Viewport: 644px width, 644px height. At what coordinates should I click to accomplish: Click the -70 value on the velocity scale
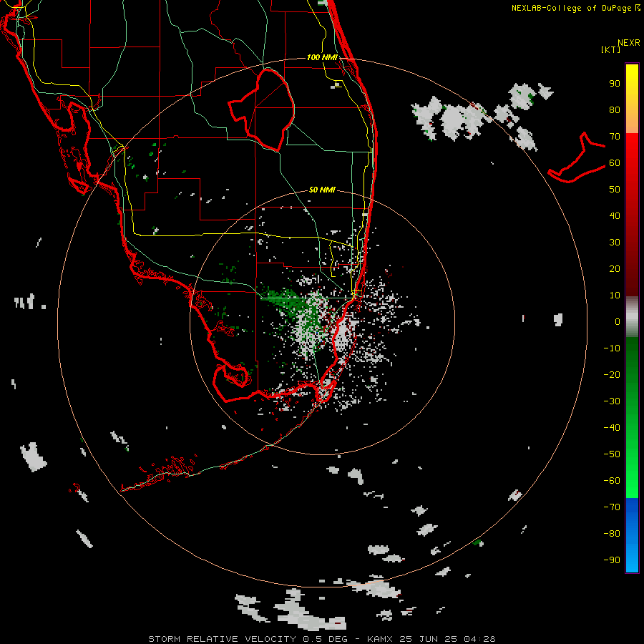pyautogui.click(x=612, y=507)
